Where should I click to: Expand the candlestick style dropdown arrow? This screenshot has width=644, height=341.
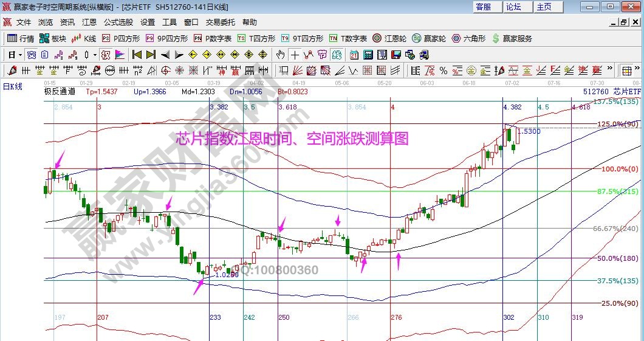95,55
